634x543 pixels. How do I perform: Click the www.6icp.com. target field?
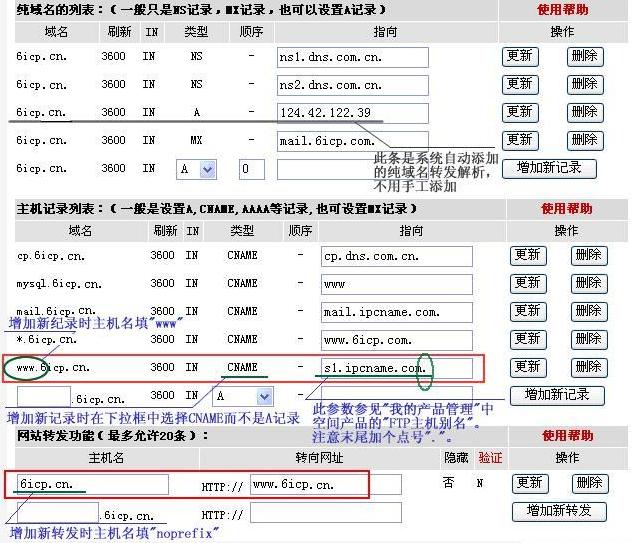pyautogui.click(x=397, y=340)
